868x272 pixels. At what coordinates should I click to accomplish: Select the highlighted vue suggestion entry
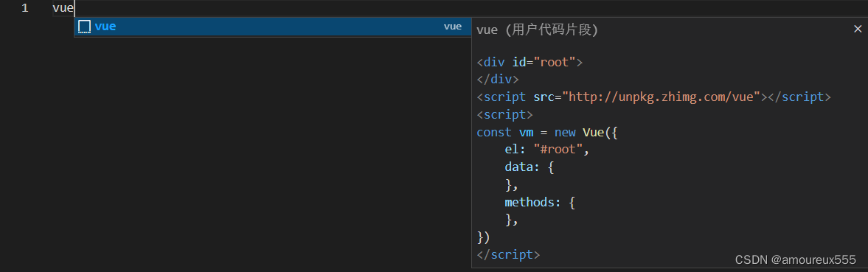273,27
